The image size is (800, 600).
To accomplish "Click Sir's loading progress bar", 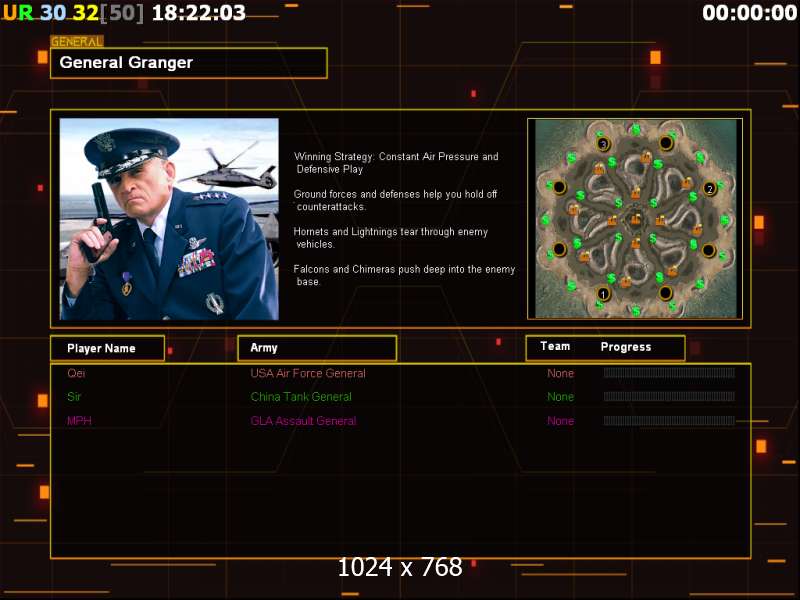I will [669, 396].
